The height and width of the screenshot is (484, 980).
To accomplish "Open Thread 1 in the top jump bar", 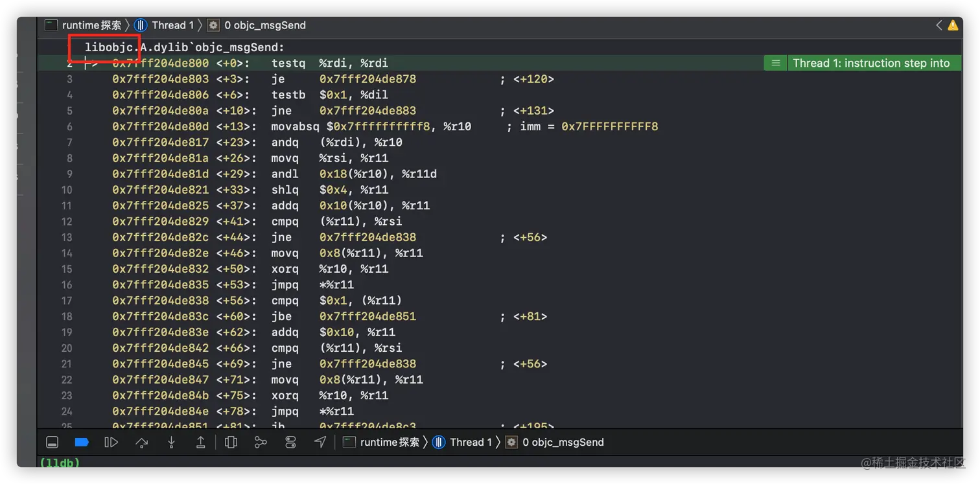I will tap(164, 25).
